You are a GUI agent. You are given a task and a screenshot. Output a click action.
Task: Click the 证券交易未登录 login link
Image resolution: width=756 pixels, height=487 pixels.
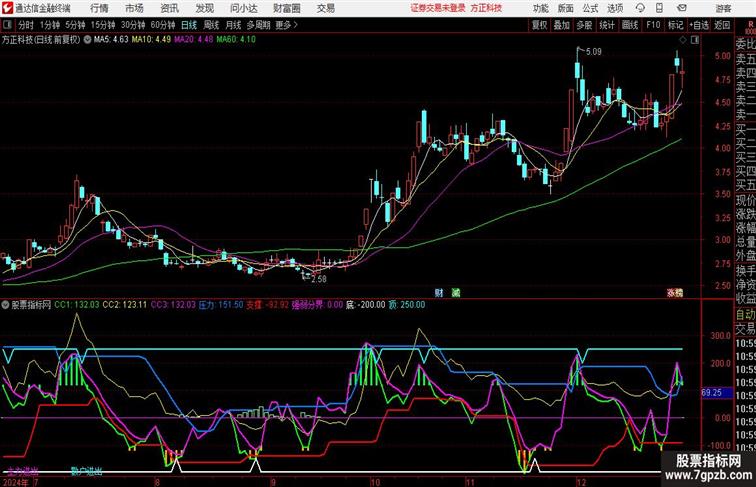(x=438, y=8)
